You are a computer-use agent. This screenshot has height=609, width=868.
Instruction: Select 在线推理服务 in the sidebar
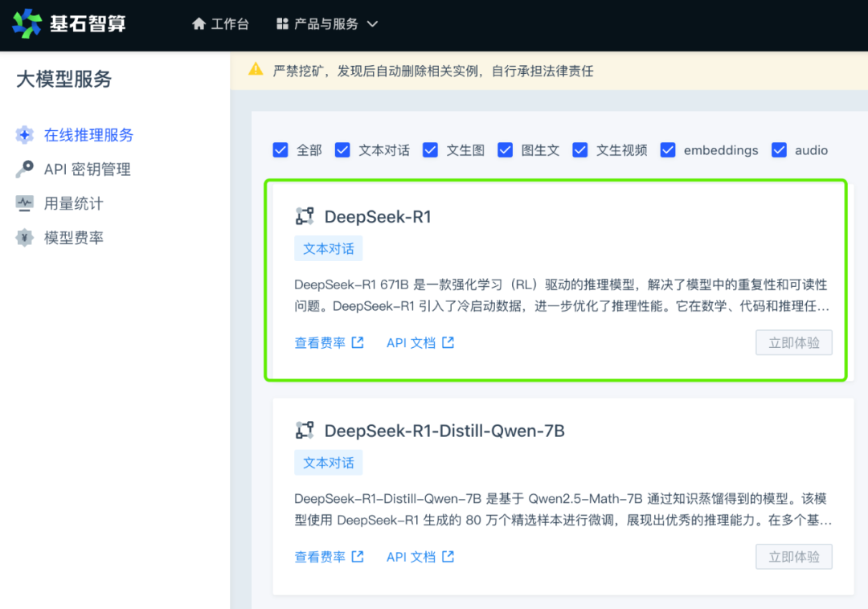click(x=88, y=135)
